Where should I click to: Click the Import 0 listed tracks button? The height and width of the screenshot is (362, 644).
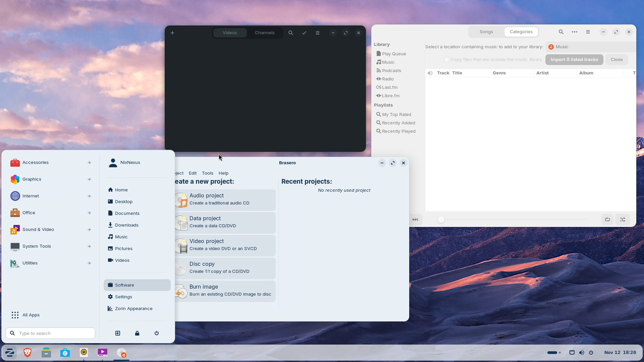[574, 59]
